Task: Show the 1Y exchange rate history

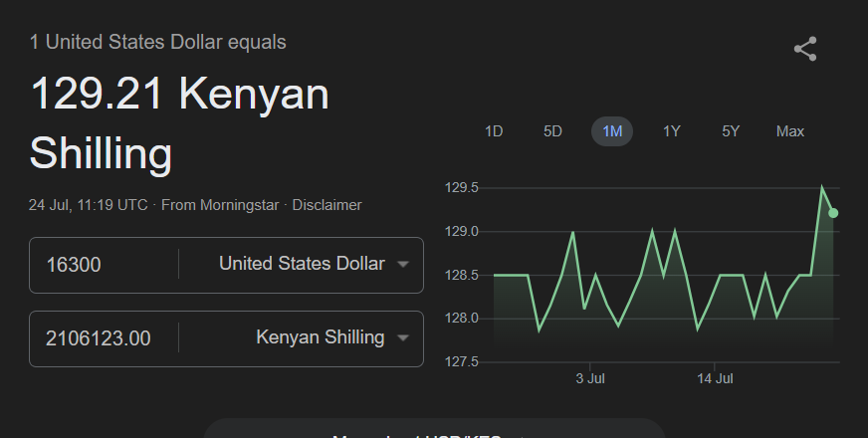Action: click(672, 131)
